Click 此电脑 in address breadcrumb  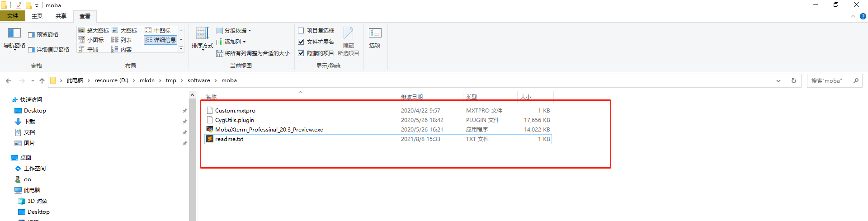[x=75, y=80]
